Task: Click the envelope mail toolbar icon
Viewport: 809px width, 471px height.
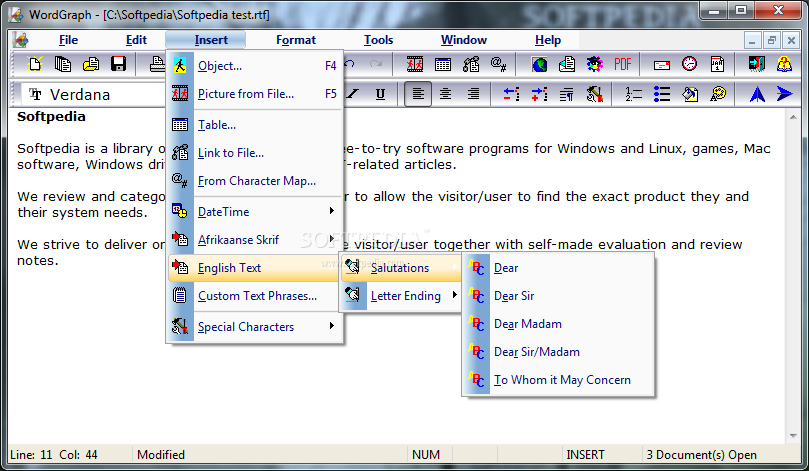Action: [661, 64]
